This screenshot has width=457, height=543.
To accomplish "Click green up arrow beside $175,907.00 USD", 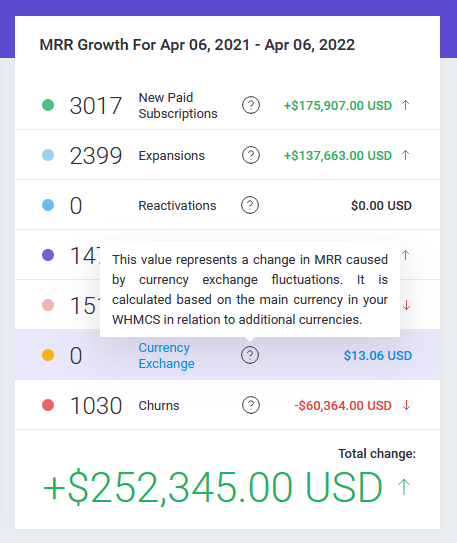I will pos(405,105).
